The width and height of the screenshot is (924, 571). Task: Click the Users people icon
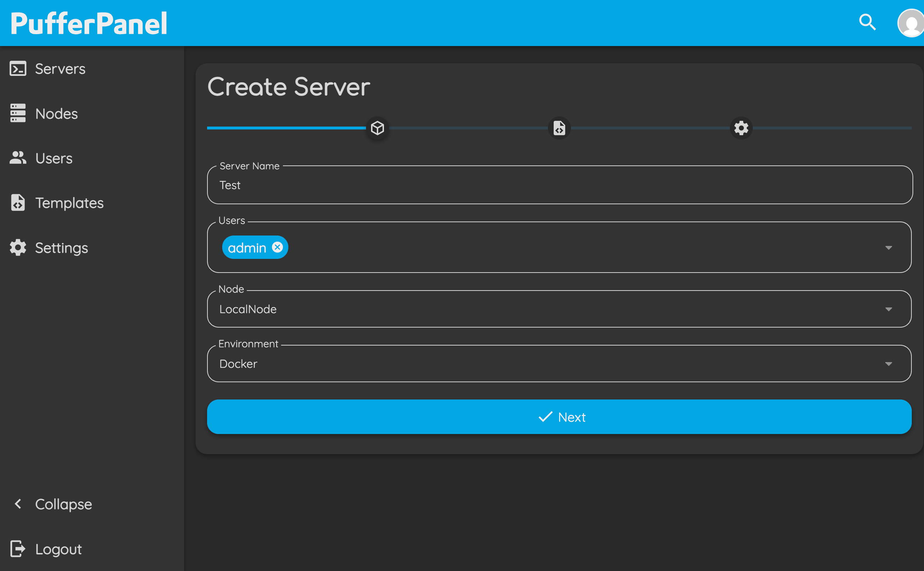[18, 158]
